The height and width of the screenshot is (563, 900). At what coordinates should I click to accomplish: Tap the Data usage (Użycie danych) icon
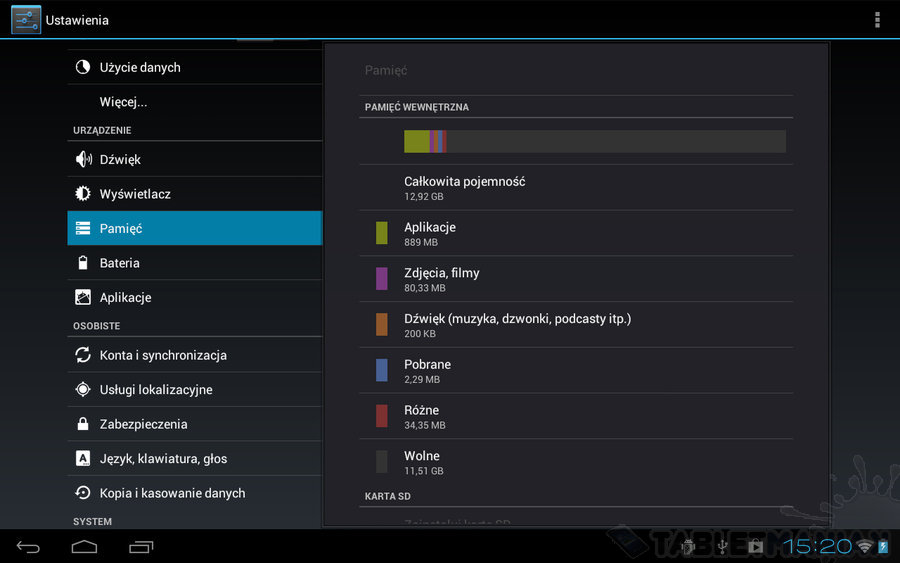point(83,67)
